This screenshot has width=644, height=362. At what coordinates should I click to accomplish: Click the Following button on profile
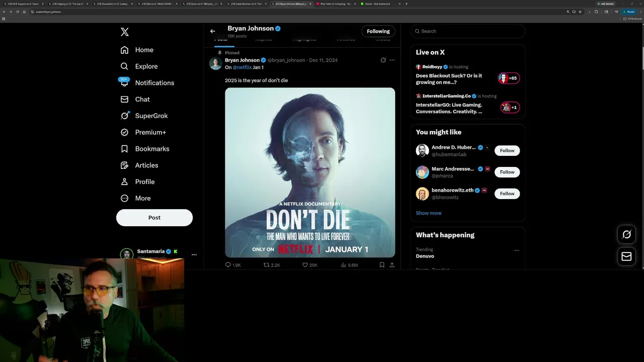378,31
